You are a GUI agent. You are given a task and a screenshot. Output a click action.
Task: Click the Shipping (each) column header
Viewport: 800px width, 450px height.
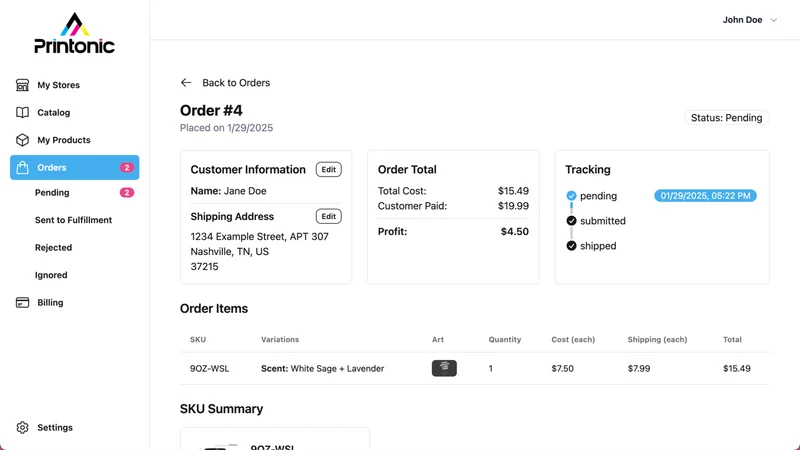[657, 339]
